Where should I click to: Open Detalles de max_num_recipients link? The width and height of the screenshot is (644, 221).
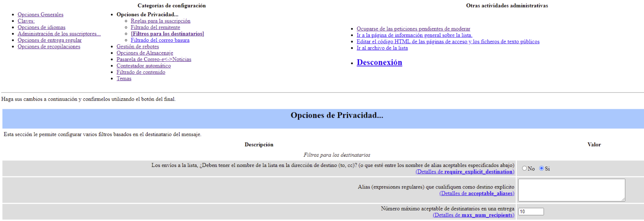click(474, 215)
